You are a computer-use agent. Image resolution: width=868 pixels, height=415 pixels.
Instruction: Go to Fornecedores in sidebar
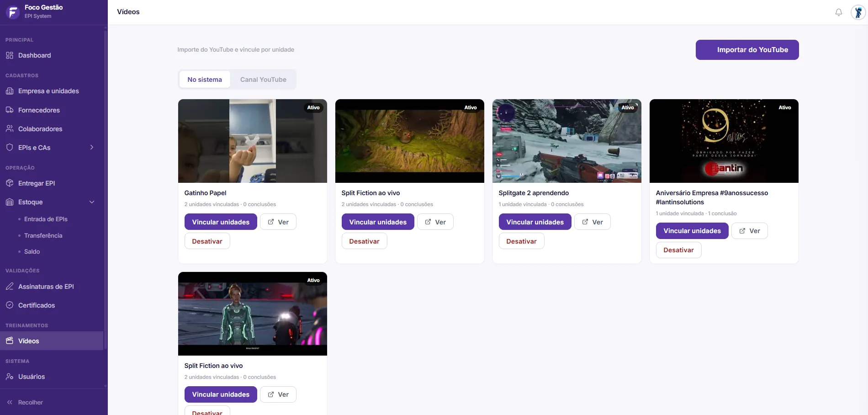[x=52, y=110]
